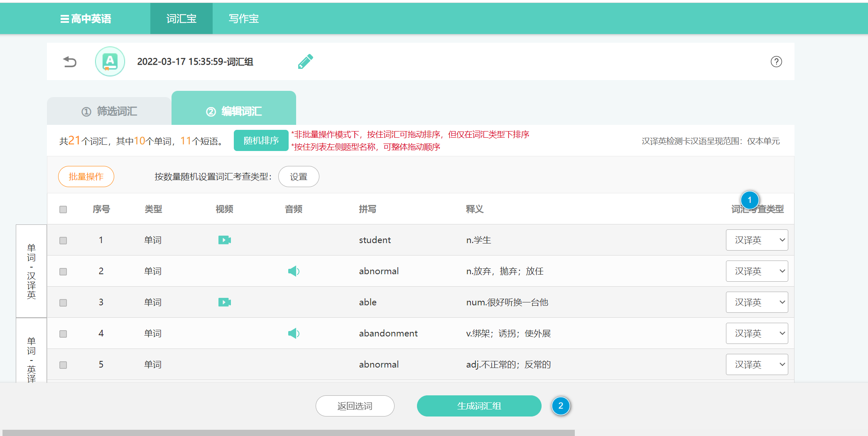Open the 汉译英 dropdown for abandonment
Image resolution: width=868 pixels, height=436 pixels.
tap(757, 334)
